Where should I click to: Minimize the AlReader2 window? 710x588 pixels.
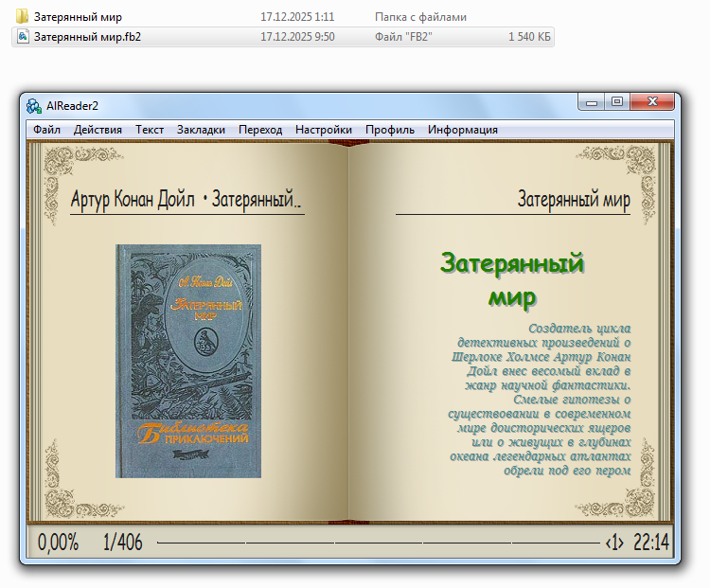(592, 102)
